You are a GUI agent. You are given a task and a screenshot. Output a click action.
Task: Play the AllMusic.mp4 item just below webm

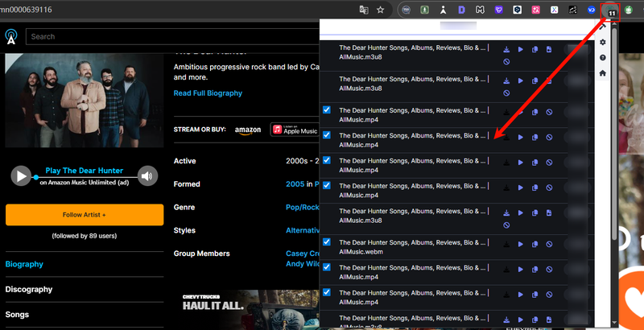tap(521, 270)
